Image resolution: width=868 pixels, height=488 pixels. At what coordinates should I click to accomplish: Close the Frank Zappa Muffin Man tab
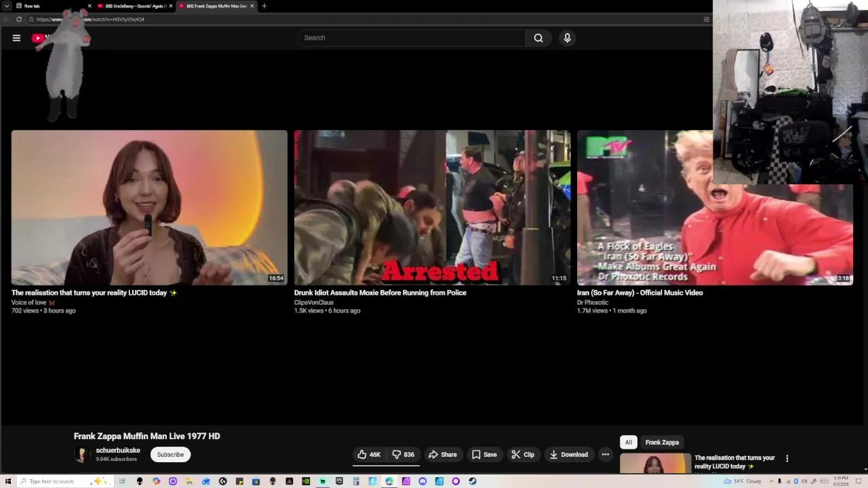pos(252,6)
